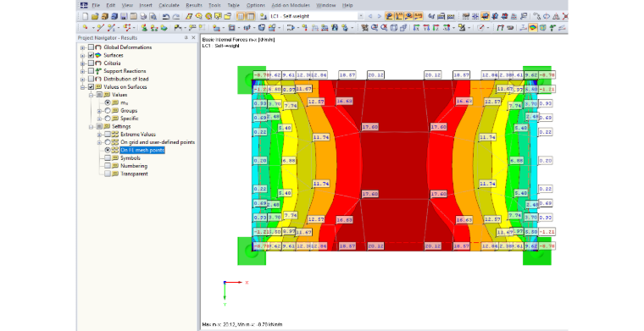Screen dimensions: 644x331
Task: Expand the Extreme Values tree node
Action: [x=99, y=135]
